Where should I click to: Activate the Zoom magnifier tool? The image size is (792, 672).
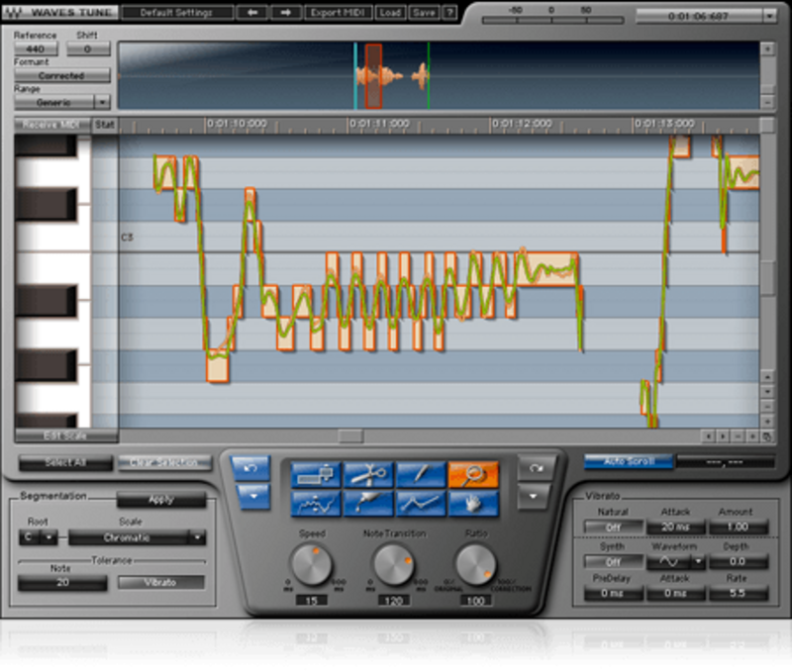(x=473, y=475)
